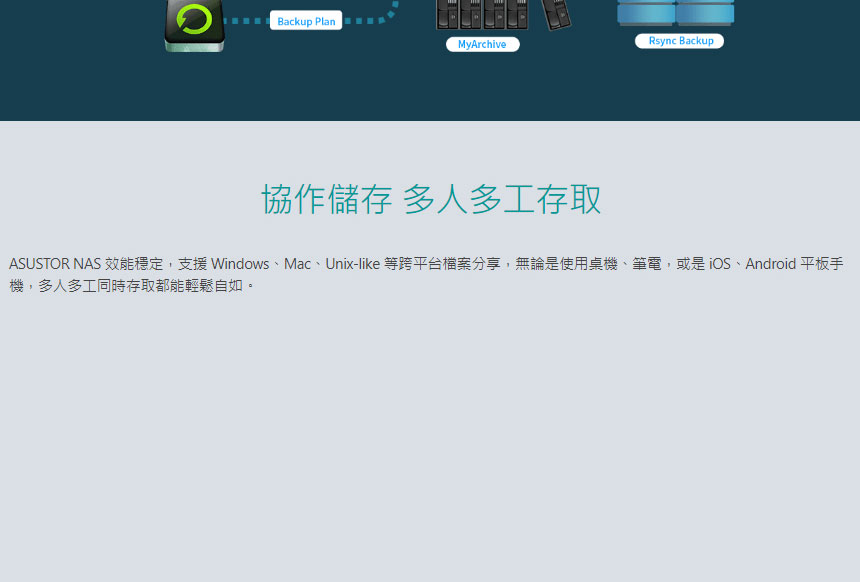
Task: Click the paragraph starting with ASUSTOR NAS 效能穩定
Action: click(426, 275)
